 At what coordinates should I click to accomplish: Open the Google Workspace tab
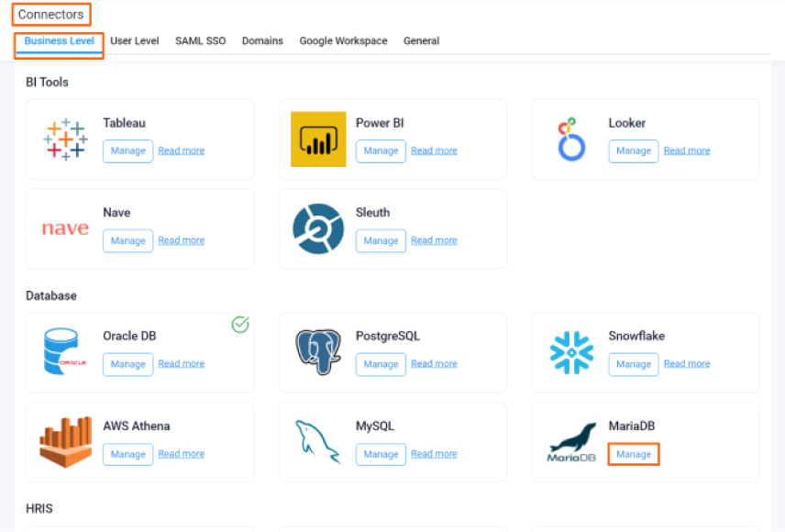tap(343, 41)
